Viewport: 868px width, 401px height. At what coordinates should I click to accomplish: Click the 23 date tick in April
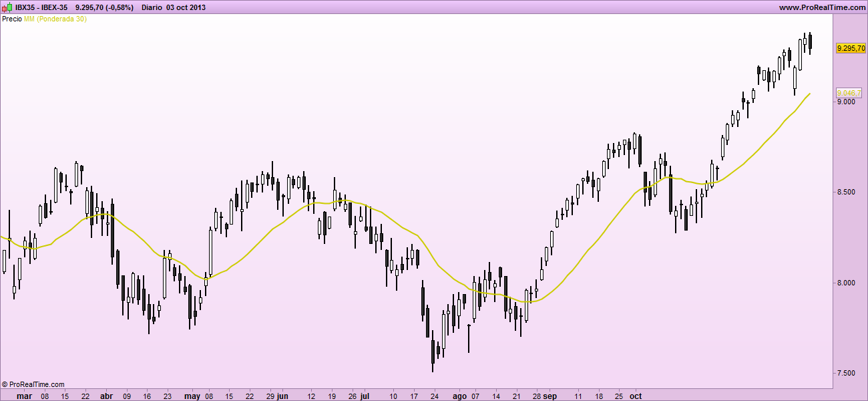point(168,396)
